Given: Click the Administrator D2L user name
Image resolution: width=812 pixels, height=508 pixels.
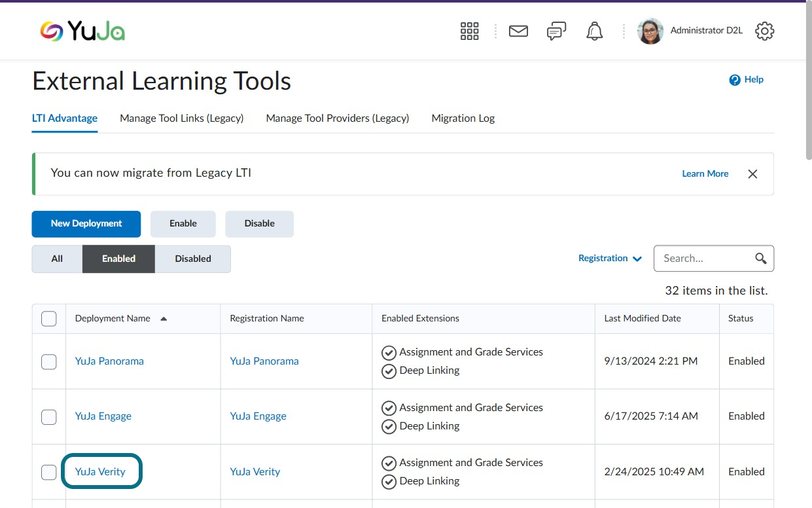Looking at the screenshot, I should [707, 31].
